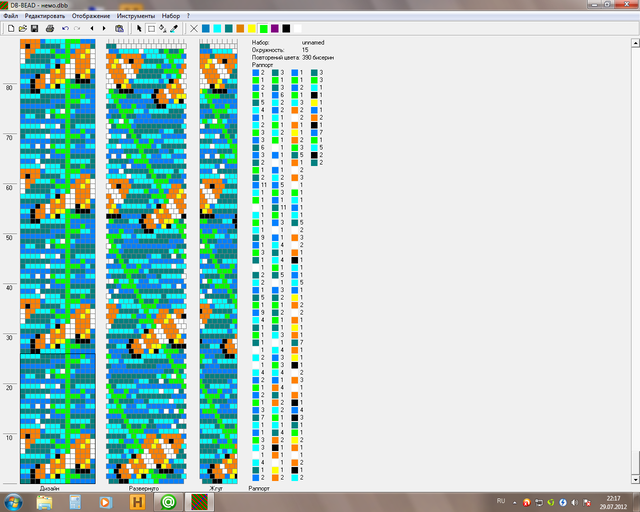Save the pattern with floppy disk icon
The height and width of the screenshot is (512, 640).
tap(34, 29)
